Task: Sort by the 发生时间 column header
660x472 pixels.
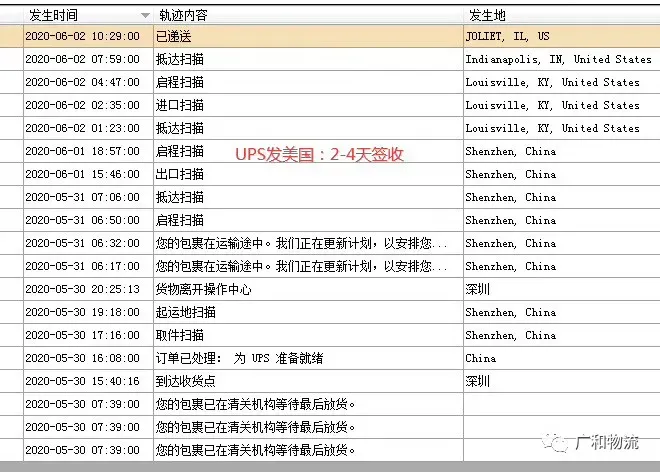Action: tap(88, 16)
